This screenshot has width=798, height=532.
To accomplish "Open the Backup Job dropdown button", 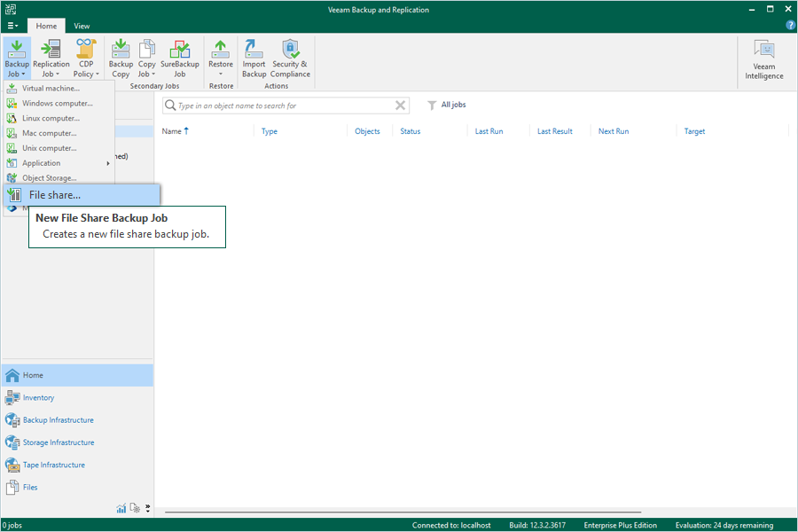I will [x=17, y=58].
